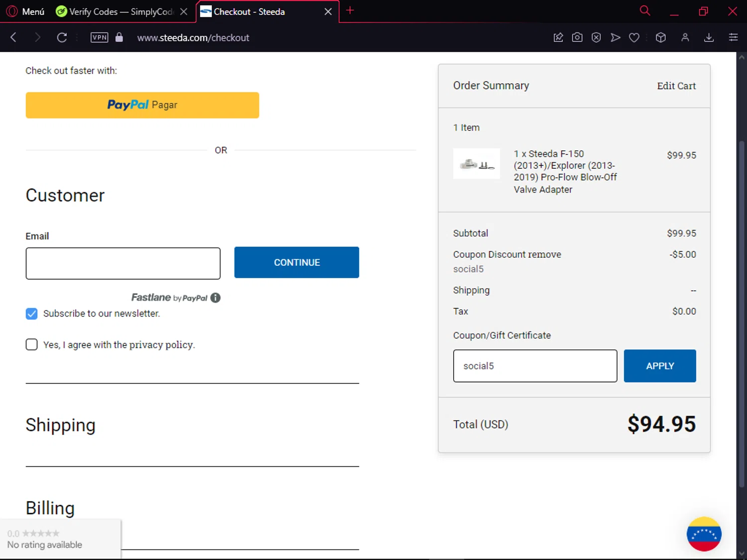Open the Opera Menú button
This screenshot has width=747, height=560.
(x=26, y=11)
